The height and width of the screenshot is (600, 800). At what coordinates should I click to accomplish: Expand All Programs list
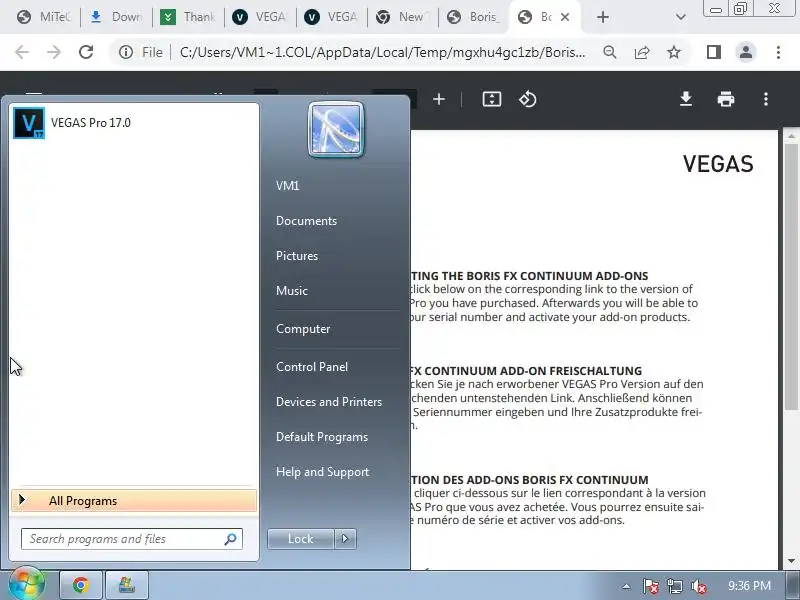pyautogui.click(x=134, y=501)
